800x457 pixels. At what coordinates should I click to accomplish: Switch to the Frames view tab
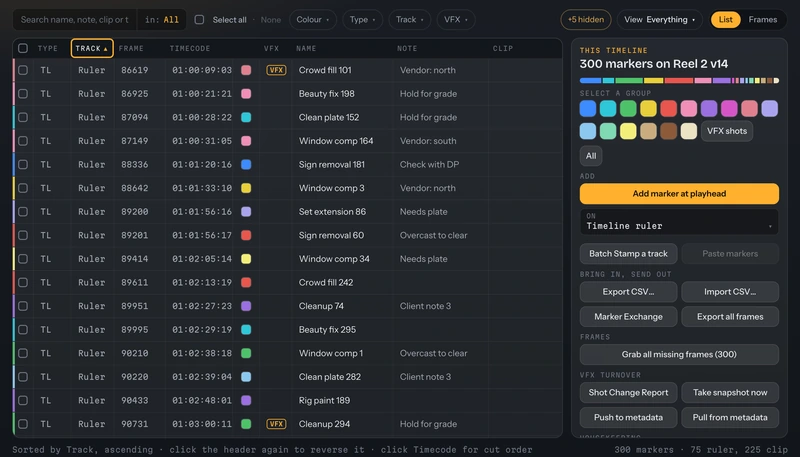coord(763,19)
